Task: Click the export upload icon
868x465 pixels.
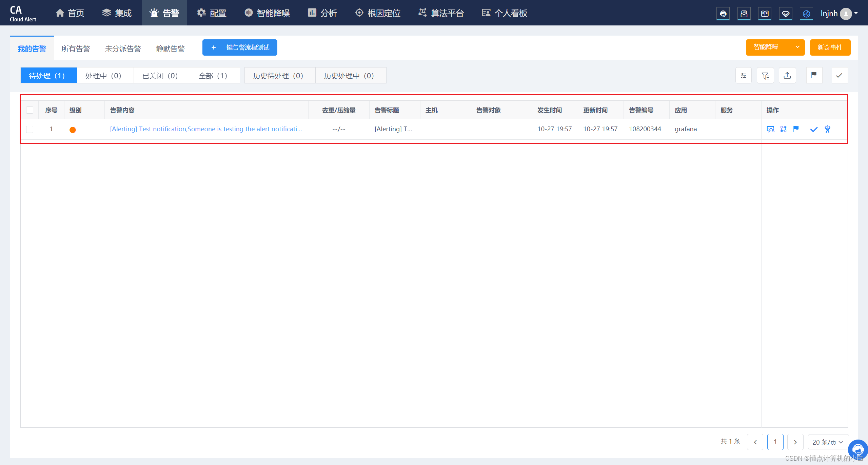Action: 787,75
